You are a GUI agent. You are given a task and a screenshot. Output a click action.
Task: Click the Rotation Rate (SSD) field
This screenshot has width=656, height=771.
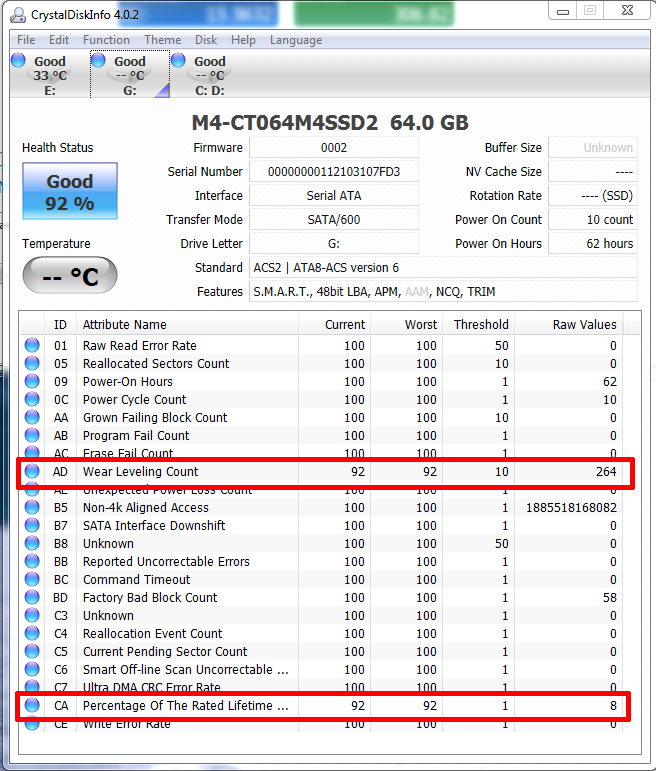pyautogui.click(x=593, y=196)
